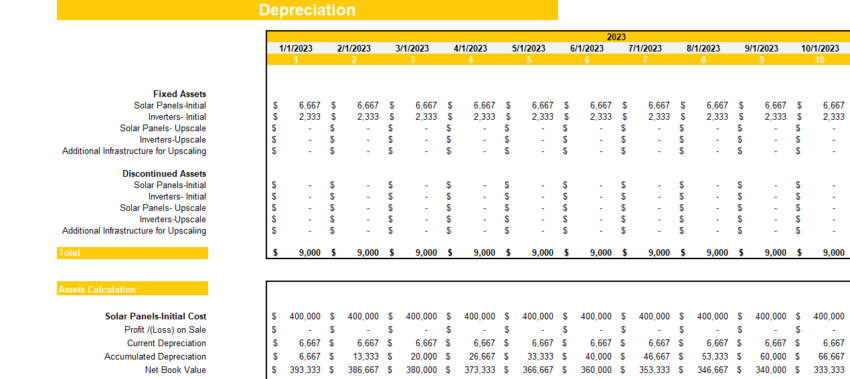Select the Fixed Assets section heading
This screenshot has width=850, height=379.
(179, 94)
